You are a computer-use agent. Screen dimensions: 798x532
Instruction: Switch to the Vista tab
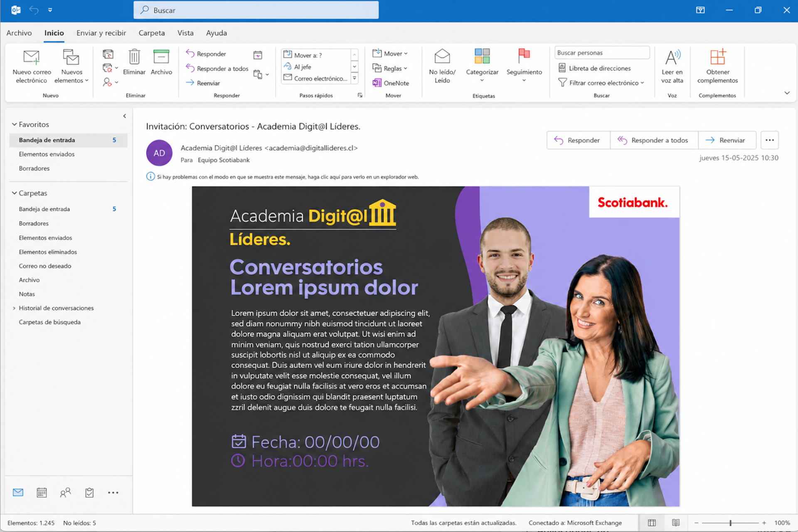click(185, 33)
